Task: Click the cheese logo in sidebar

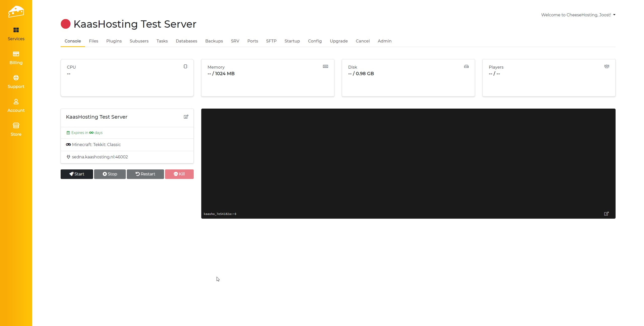Action: click(x=16, y=12)
